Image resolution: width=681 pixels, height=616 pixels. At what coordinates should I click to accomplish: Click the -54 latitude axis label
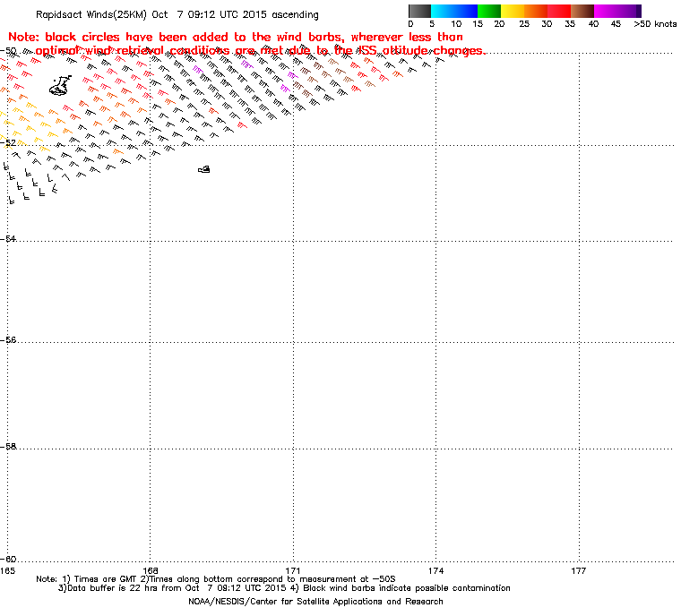[9, 239]
